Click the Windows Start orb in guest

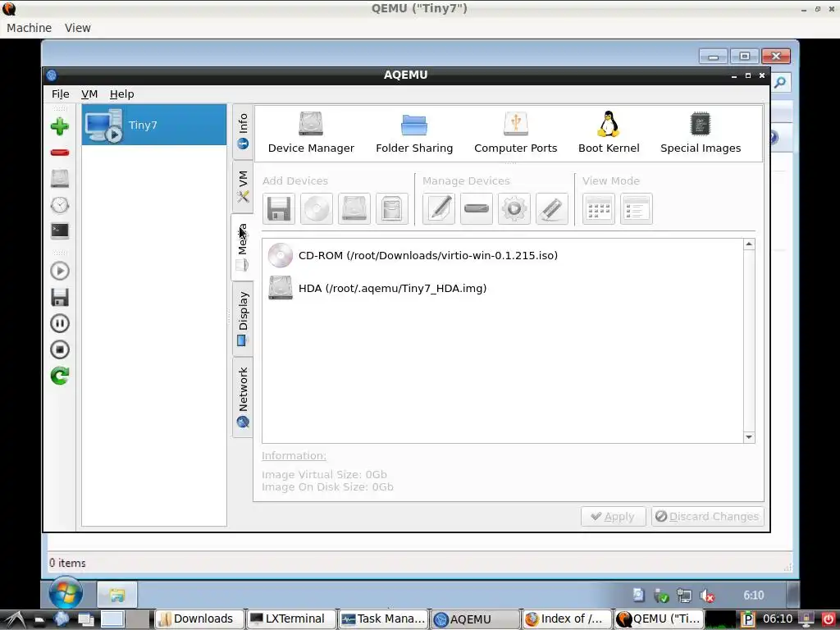tap(66, 593)
